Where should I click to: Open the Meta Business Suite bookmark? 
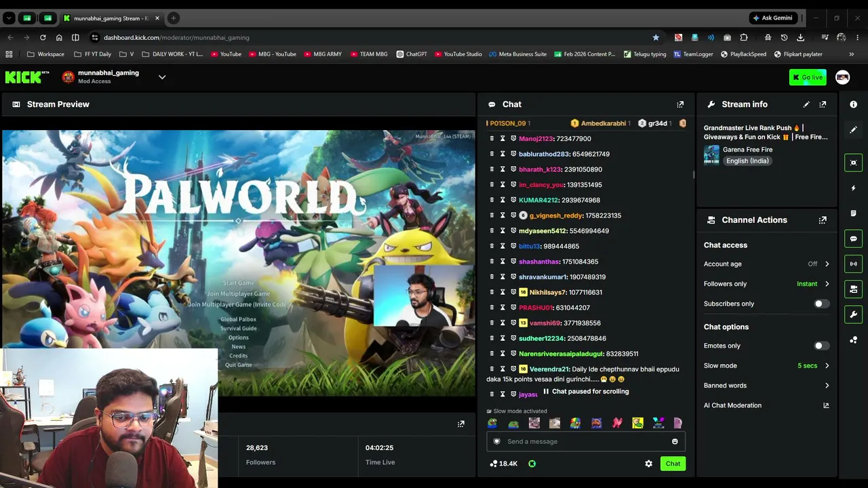click(517, 54)
